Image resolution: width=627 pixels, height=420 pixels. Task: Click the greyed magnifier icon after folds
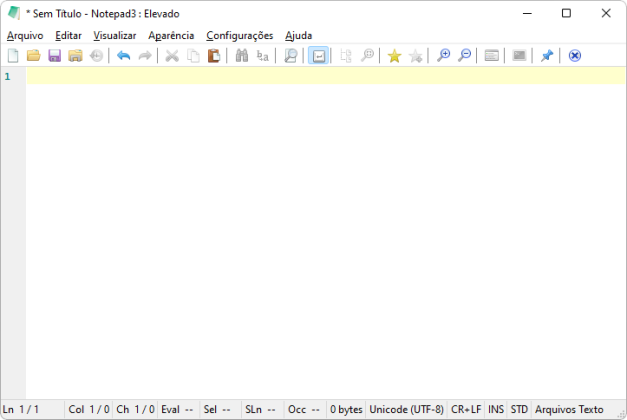pos(367,56)
